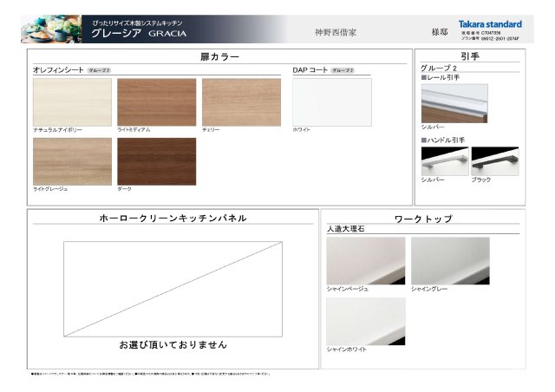
Task: Click the 扉カラー section heading
Action: click(x=219, y=56)
